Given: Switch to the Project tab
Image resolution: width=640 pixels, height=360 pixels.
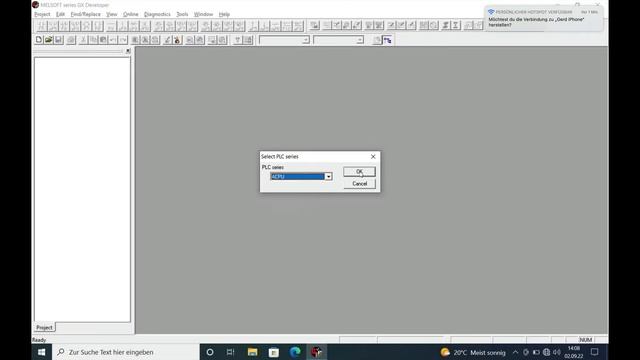Looking at the screenshot, I should pos(44,327).
